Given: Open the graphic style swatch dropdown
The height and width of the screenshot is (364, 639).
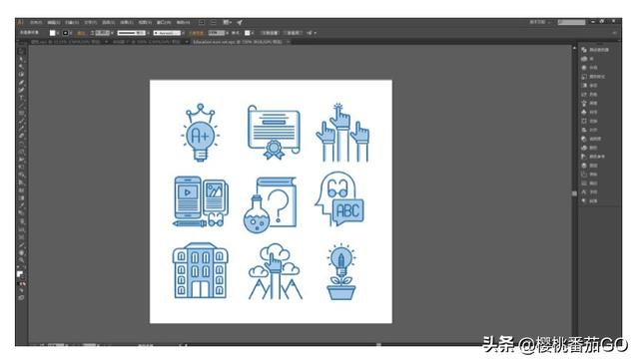Looking at the screenshot, I should tap(253, 33).
